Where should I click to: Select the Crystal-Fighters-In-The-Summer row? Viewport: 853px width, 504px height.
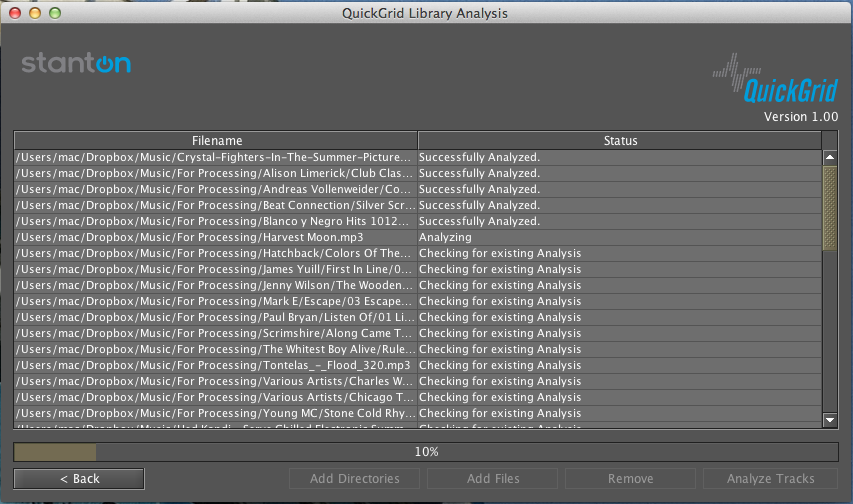coord(215,157)
